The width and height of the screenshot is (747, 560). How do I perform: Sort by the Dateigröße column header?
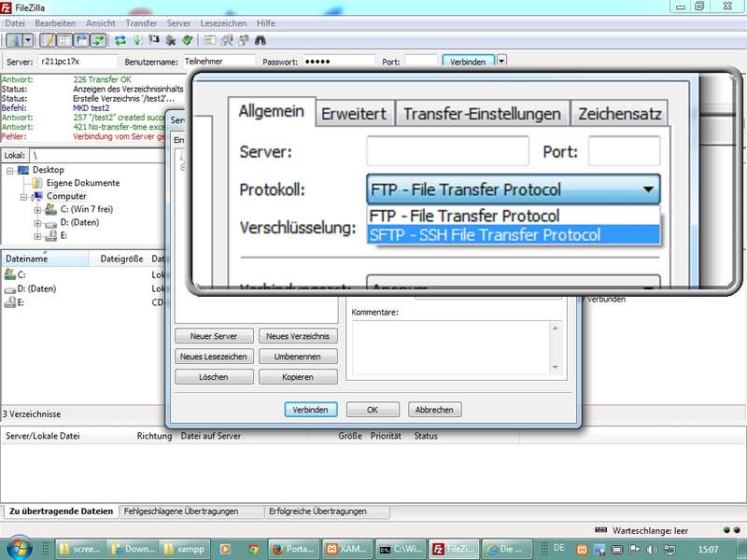(x=120, y=259)
